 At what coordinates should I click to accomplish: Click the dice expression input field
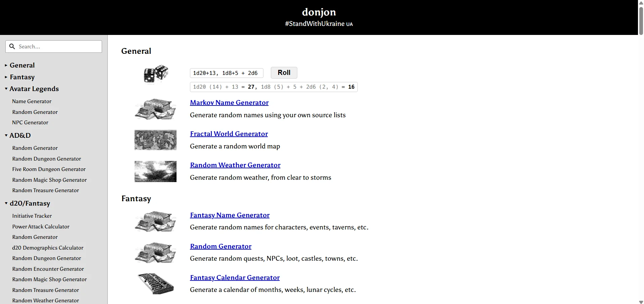pos(227,73)
